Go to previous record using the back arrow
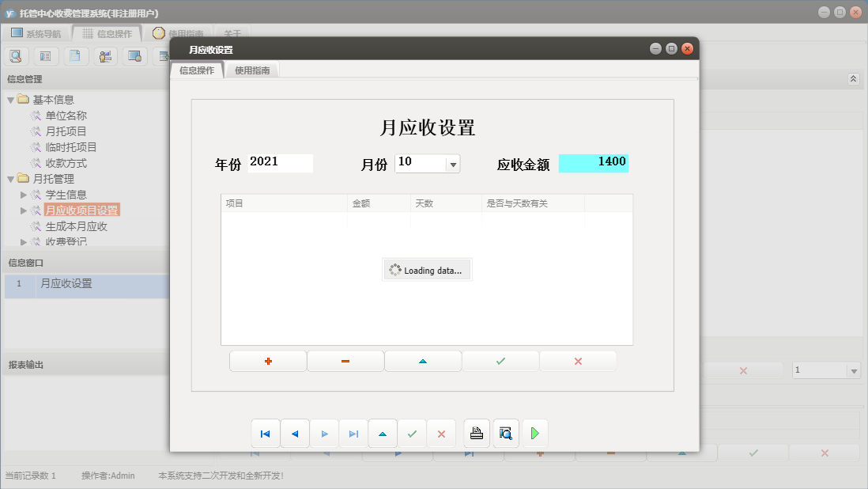 tap(295, 433)
